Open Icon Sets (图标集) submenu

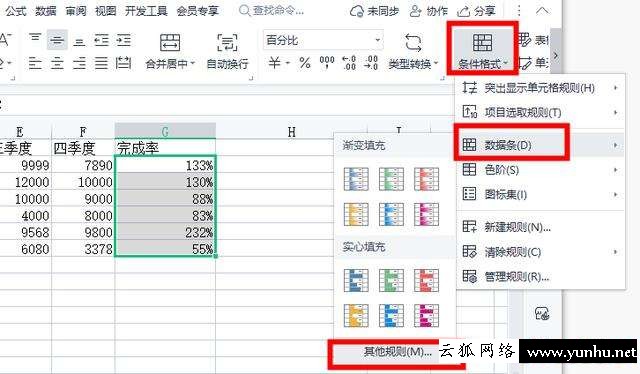pos(540,194)
